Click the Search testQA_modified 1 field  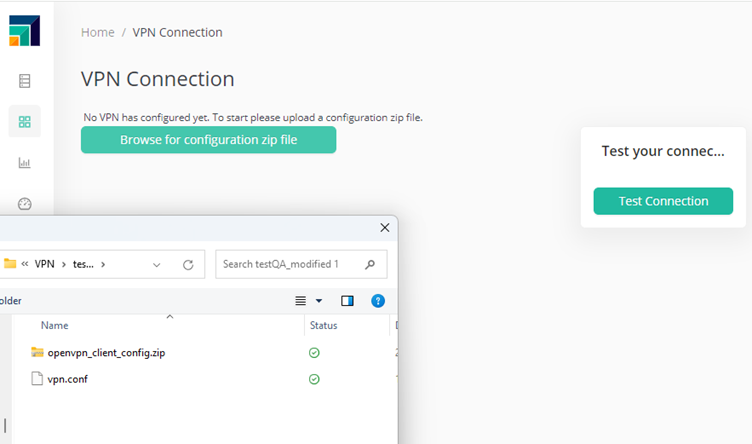(290, 265)
